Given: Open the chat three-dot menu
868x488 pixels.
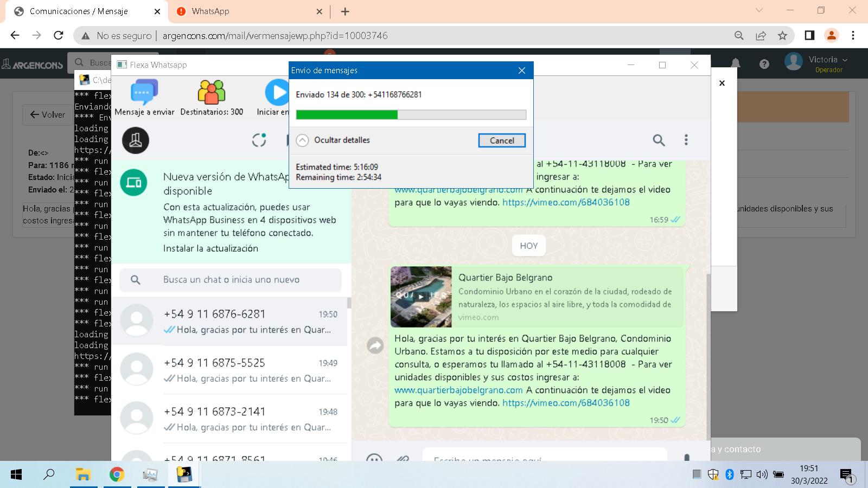Looking at the screenshot, I should click(686, 140).
